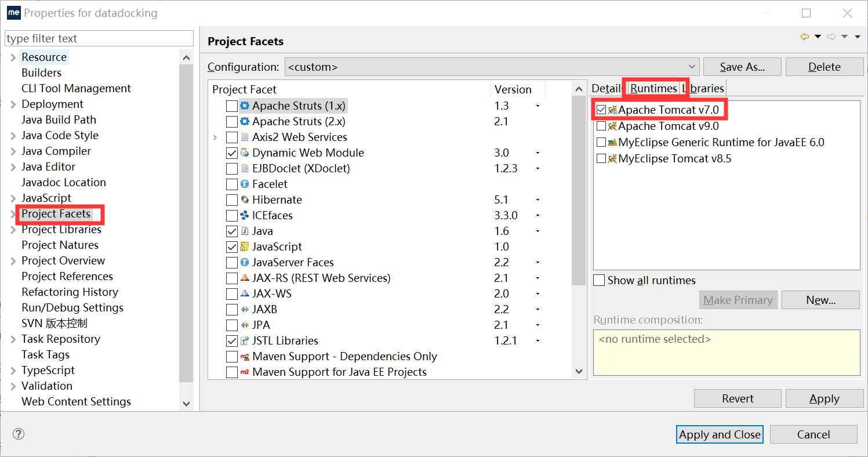Click the Apache Struts (1.x) gear icon
The height and width of the screenshot is (457, 868).
coord(245,106)
